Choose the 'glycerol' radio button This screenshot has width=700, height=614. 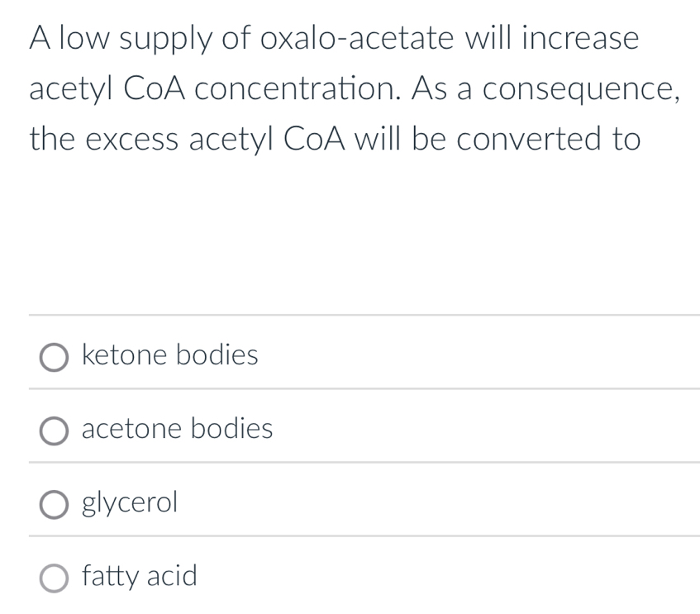[x=55, y=504]
